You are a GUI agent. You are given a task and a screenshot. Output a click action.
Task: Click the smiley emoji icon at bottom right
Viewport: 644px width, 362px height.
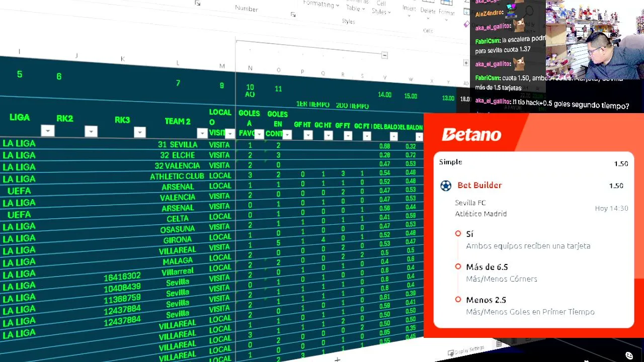tap(629, 355)
